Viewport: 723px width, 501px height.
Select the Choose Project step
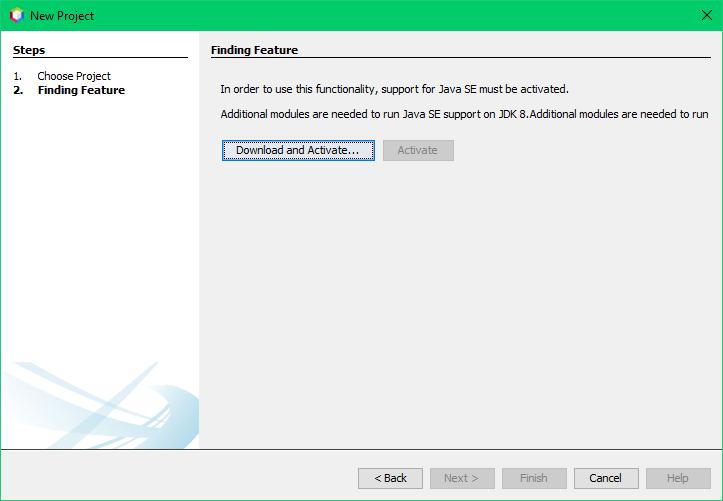coord(74,76)
